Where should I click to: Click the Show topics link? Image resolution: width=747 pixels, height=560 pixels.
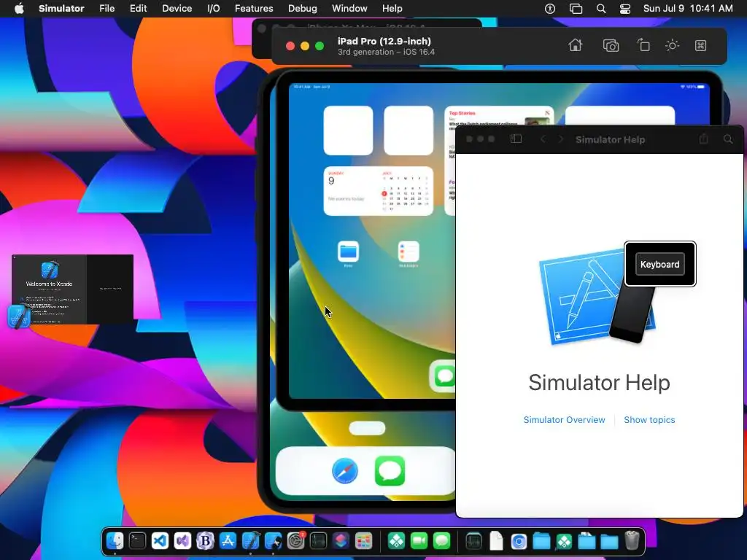[x=649, y=419]
